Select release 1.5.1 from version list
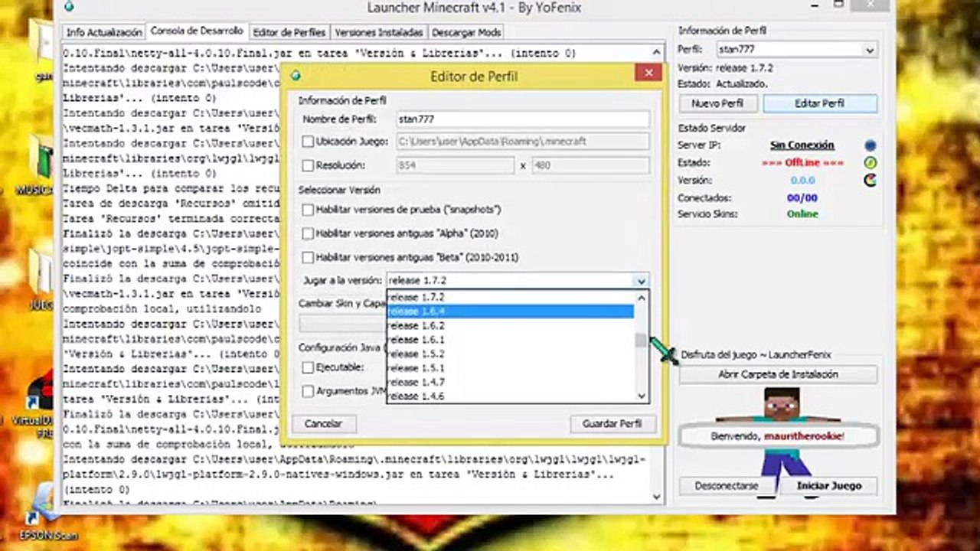 pos(511,367)
